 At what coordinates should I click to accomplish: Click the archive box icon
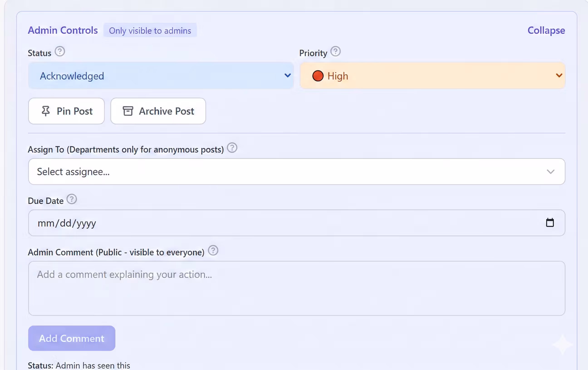pos(127,111)
